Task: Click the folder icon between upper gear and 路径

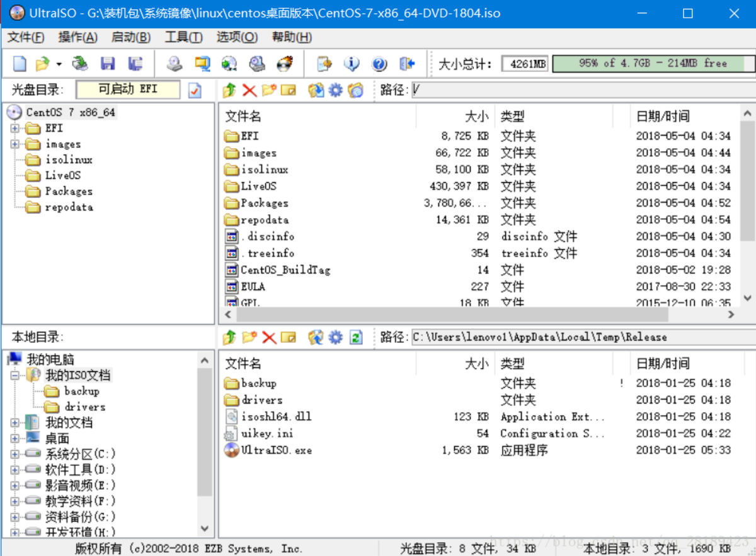Action: pyautogui.click(x=356, y=90)
